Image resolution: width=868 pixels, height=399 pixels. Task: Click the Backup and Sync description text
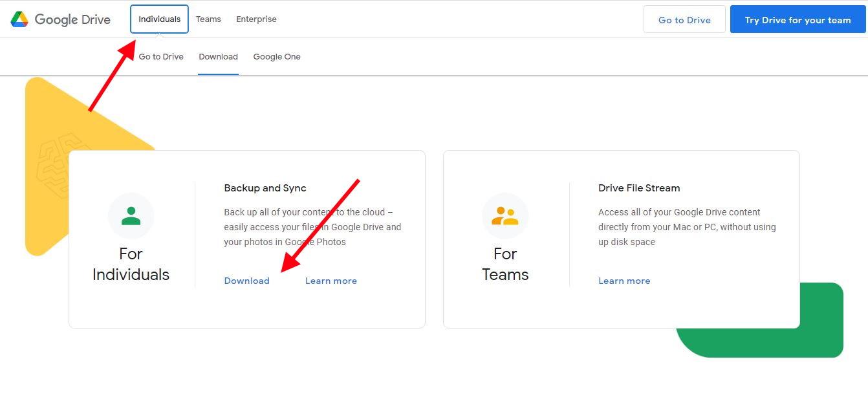coord(313,227)
